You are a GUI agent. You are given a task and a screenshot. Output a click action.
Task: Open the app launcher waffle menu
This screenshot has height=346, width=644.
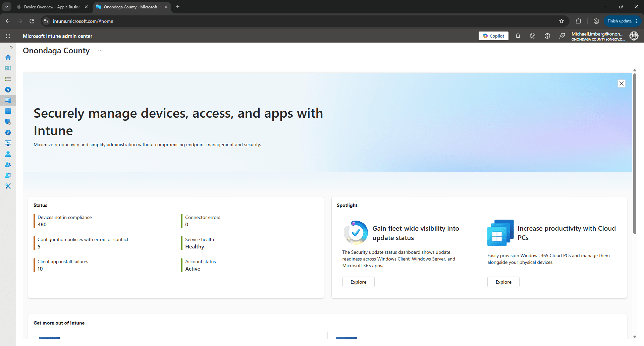pyautogui.click(x=8, y=36)
